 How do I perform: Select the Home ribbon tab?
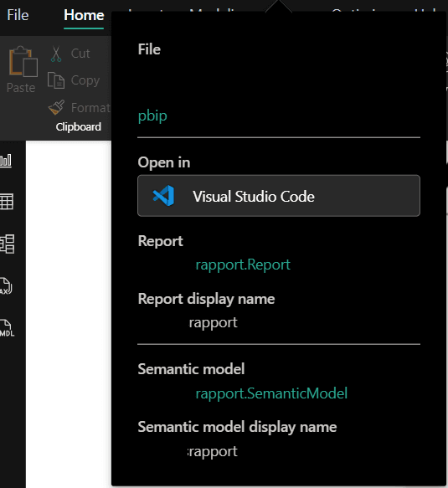(84, 15)
